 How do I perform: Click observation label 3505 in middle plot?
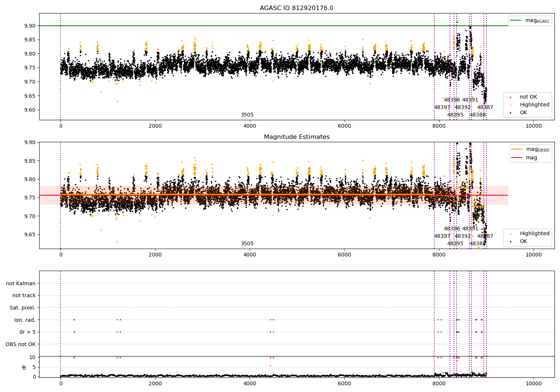247,244
